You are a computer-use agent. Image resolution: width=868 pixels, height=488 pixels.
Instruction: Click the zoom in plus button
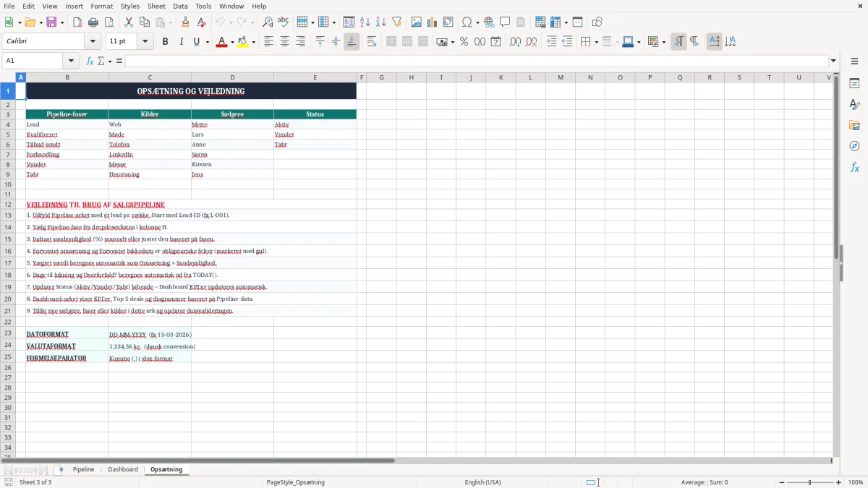tap(839, 482)
